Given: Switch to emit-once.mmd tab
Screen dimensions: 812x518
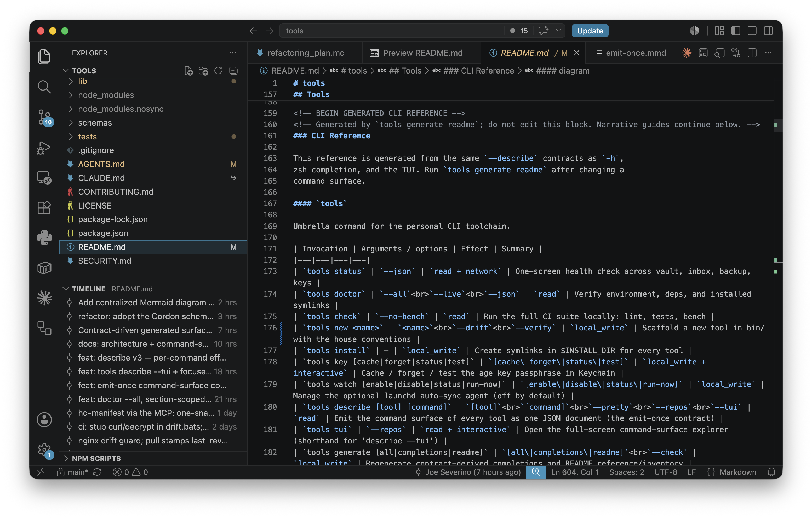Looking at the screenshot, I should (631, 53).
